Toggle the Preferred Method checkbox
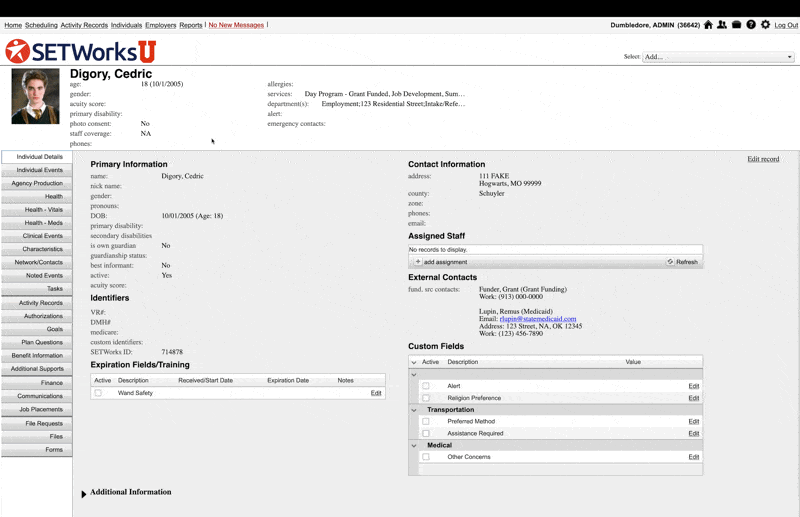Image resolution: width=800 pixels, height=517 pixels. [426, 422]
